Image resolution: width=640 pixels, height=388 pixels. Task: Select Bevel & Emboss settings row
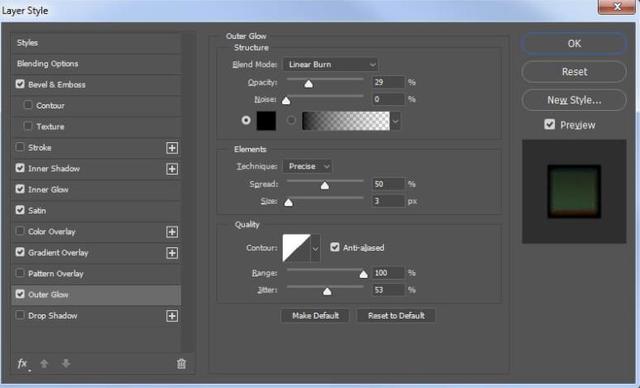point(96,84)
